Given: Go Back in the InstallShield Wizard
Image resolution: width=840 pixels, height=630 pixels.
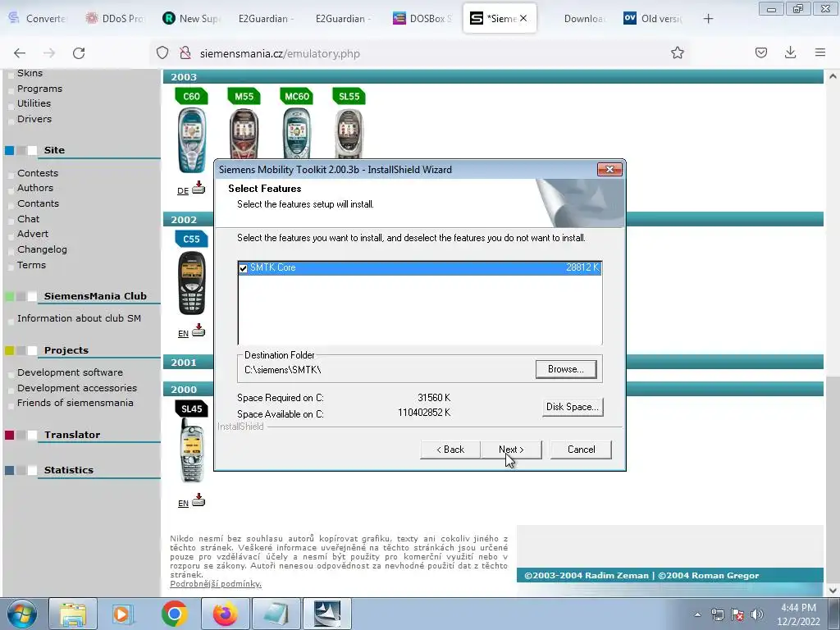Looking at the screenshot, I should point(450,450).
